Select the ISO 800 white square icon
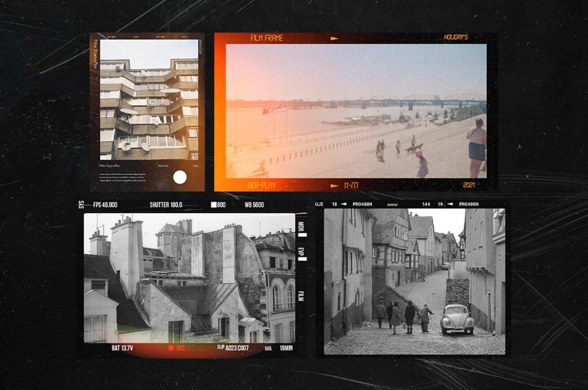The width and height of the screenshot is (588, 390). click(214, 203)
